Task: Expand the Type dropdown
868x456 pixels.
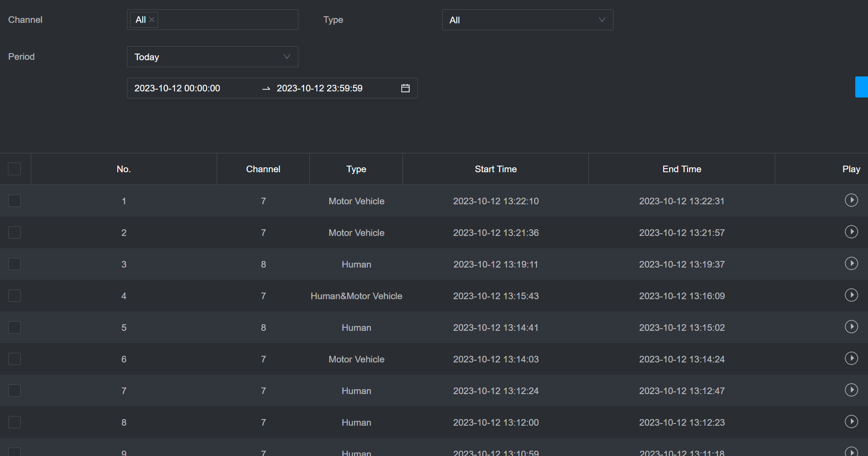Action: (x=527, y=20)
